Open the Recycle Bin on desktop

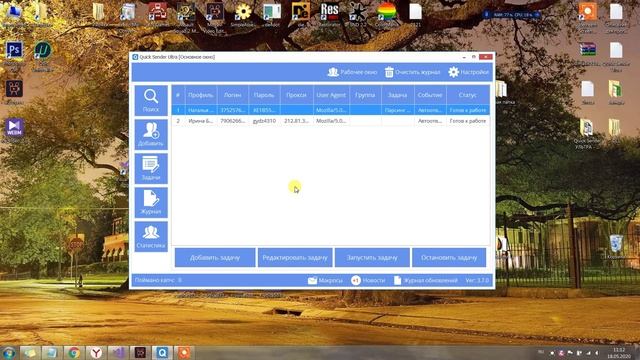click(x=616, y=247)
